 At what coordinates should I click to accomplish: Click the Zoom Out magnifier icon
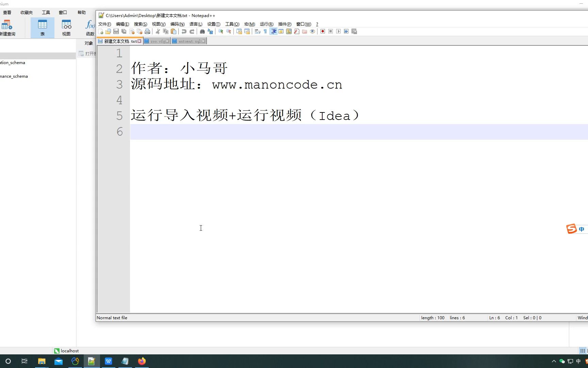pyautogui.click(x=229, y=31)
